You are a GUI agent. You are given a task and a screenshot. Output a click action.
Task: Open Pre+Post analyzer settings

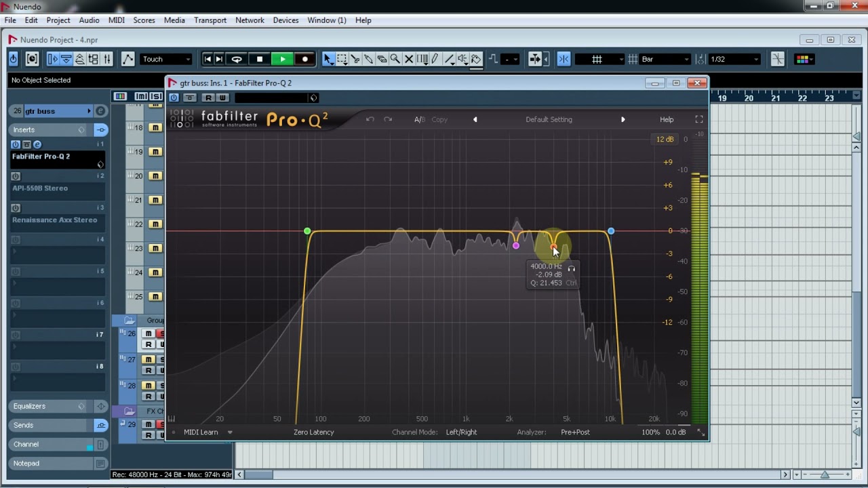575,432
